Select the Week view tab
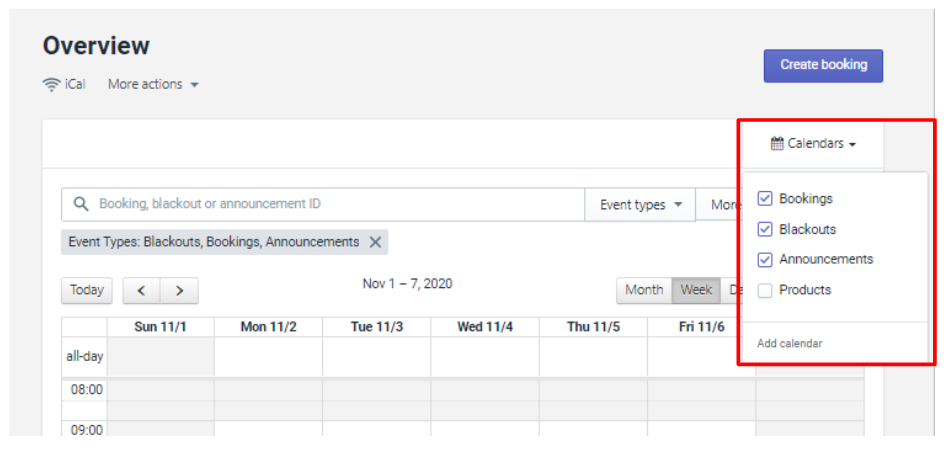This screenshot has height=449, width=948. (x=696, y=290)
